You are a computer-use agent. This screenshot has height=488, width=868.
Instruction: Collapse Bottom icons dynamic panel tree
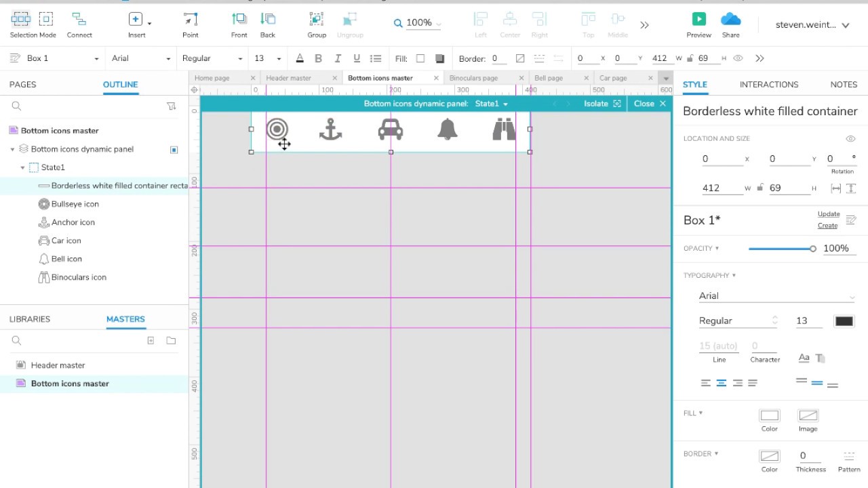pos(12,149)
